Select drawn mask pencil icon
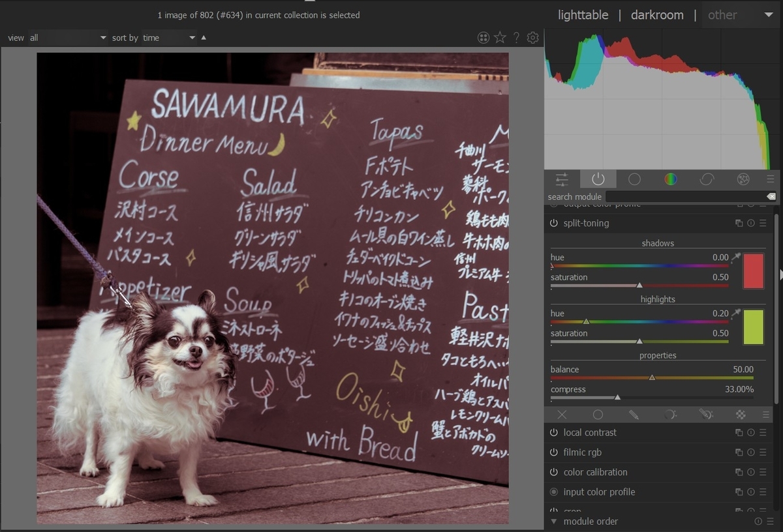The image size is (783, 532). click(x=634, y=415)
